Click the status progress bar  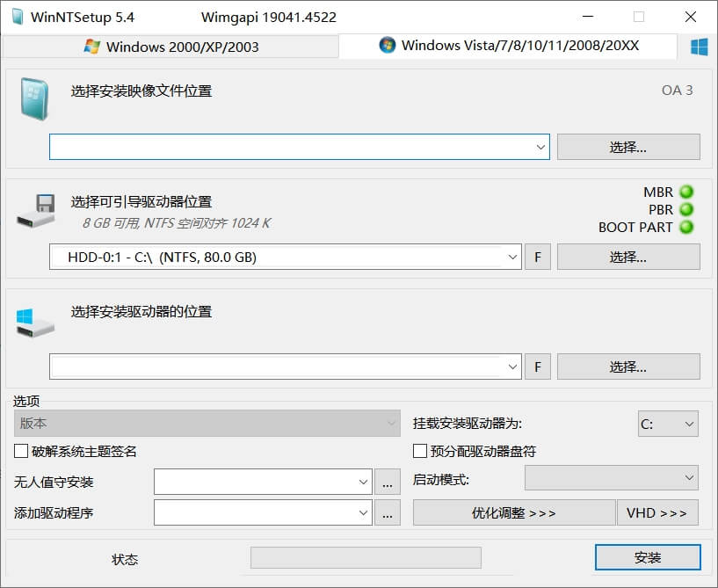pos(366,558)
